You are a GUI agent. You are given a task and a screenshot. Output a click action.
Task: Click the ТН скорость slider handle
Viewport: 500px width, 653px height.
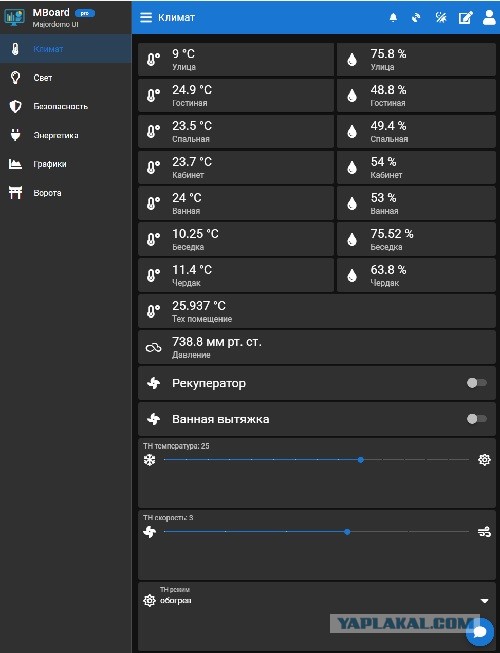[347, 532]
